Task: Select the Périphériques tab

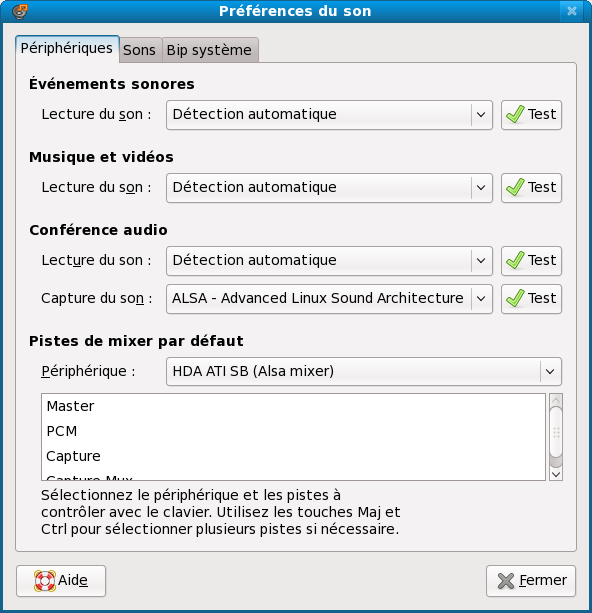Action: click(67, 48)
